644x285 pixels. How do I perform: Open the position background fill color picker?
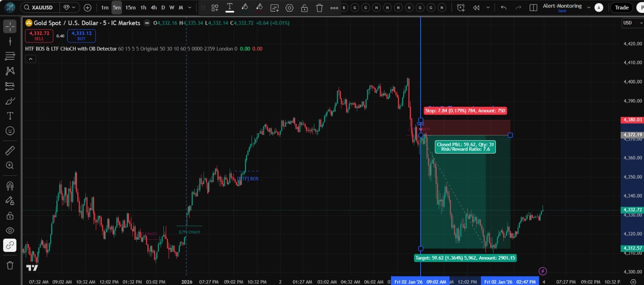245,7
